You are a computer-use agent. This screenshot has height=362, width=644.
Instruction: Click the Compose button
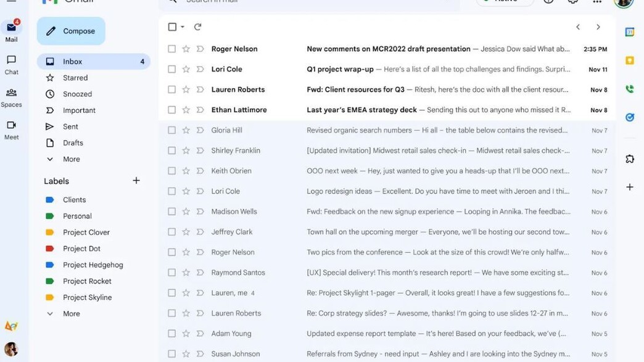click(x=71, y=31)
